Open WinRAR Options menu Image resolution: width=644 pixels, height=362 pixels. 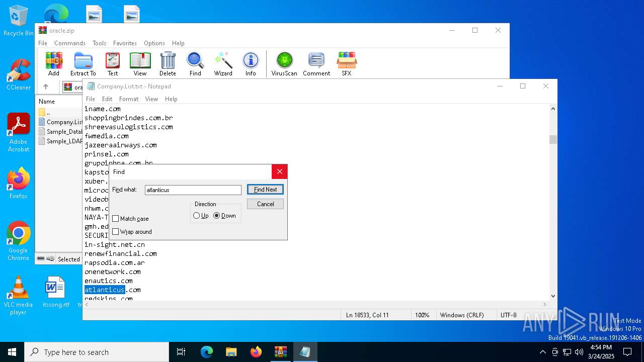(x=154, y=43)
